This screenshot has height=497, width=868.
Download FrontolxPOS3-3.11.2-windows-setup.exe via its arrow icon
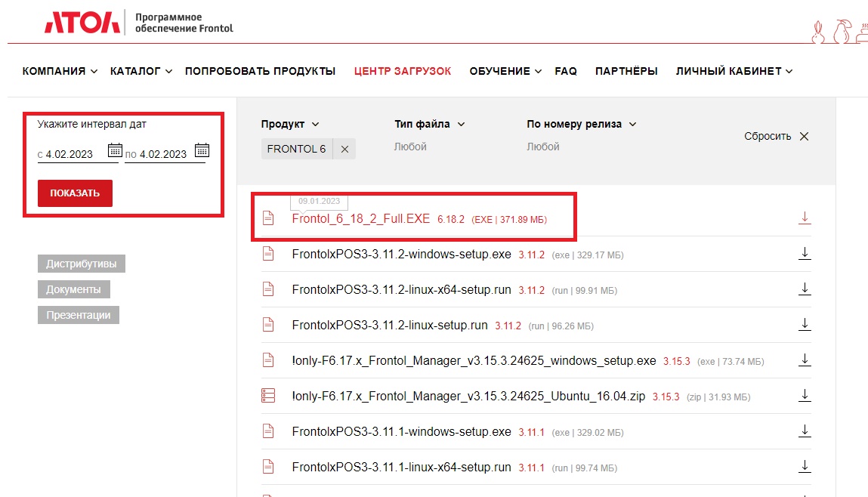(805, 254)
